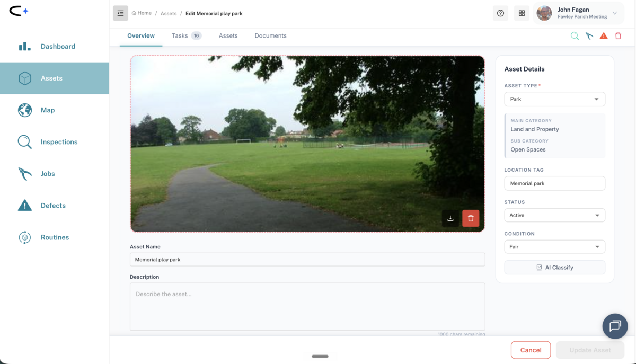This screenshot has height=364, width=636.
Task: Expand the user account menu chevron
Action: click(615, 13)
